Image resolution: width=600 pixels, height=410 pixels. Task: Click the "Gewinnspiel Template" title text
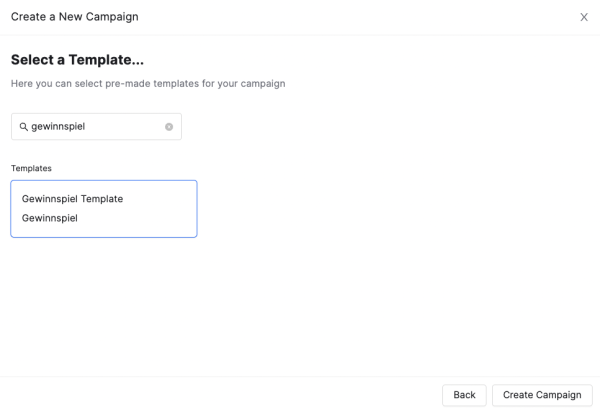[72, 199]
